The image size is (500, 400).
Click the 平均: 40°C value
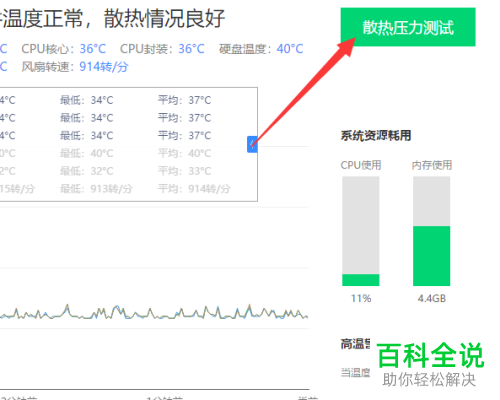click(x=185, y=153)
